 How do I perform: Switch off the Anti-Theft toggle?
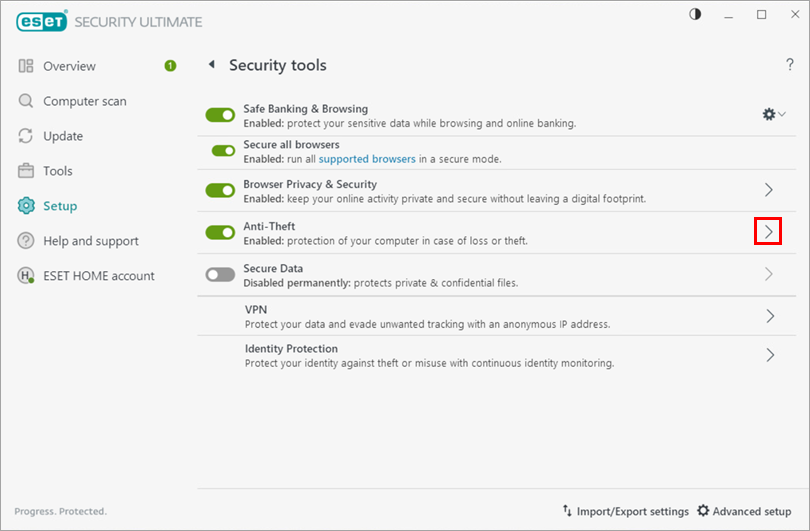pyautogui.click(x=220, y=232)
